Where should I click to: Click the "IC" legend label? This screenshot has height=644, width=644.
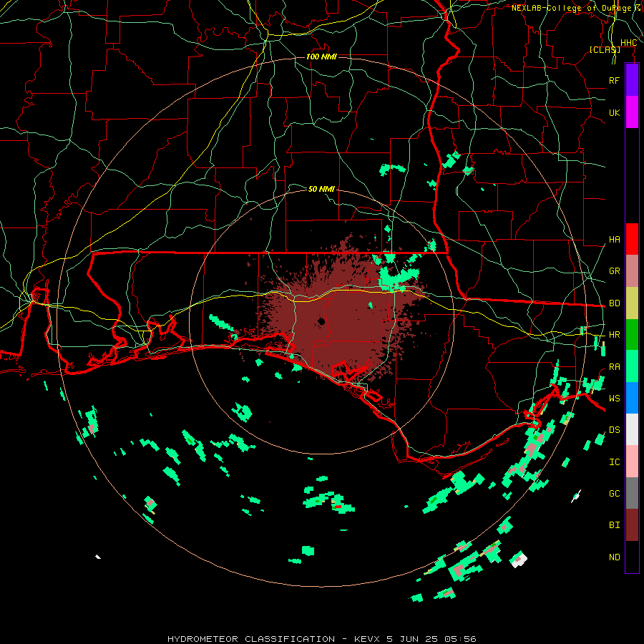[614, 462]
